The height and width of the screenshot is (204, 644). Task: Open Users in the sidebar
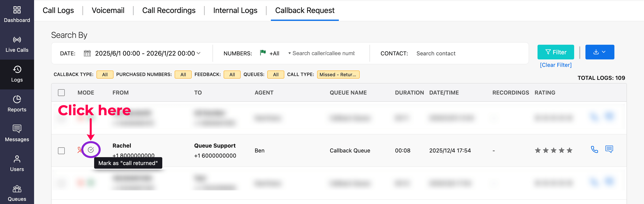[x=17, y=164]
